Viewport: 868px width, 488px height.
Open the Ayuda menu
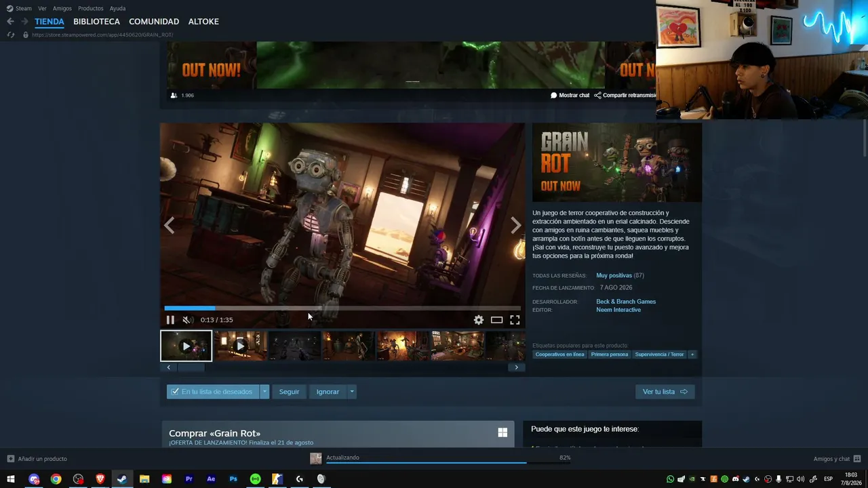pos(117,8)
